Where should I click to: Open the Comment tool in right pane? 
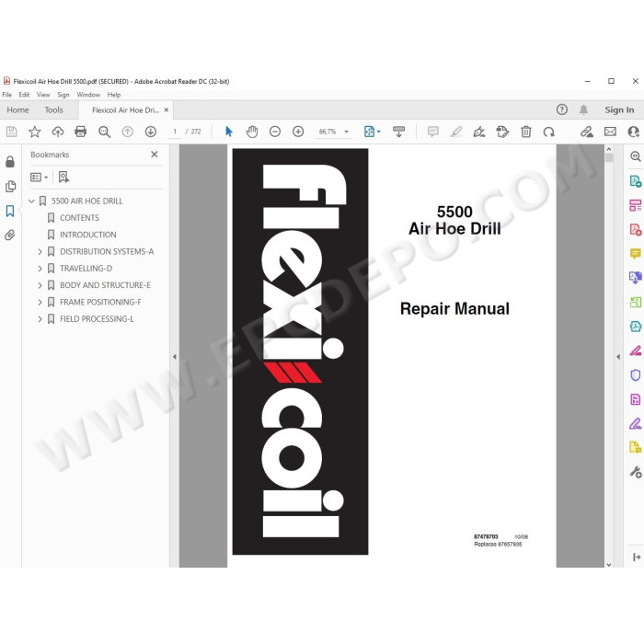[636, 253]
